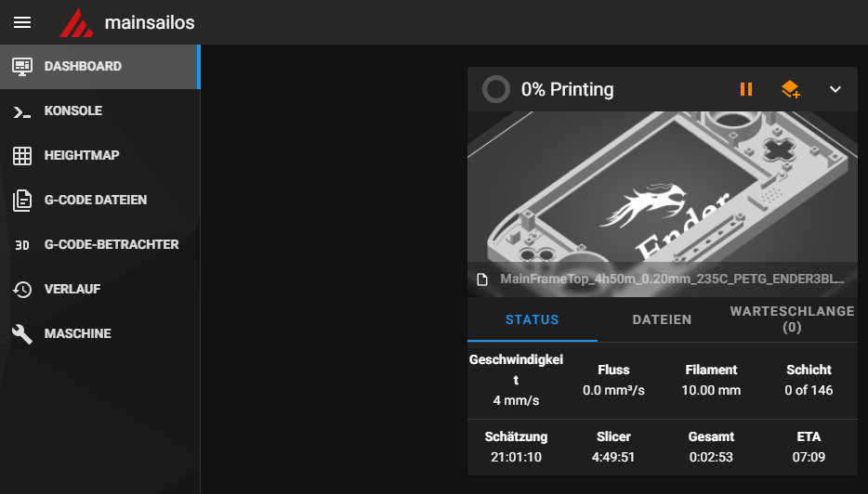Open the Heightmap page
The width and height of the screenshot is (868, 494).
click(x=99, y=155)
